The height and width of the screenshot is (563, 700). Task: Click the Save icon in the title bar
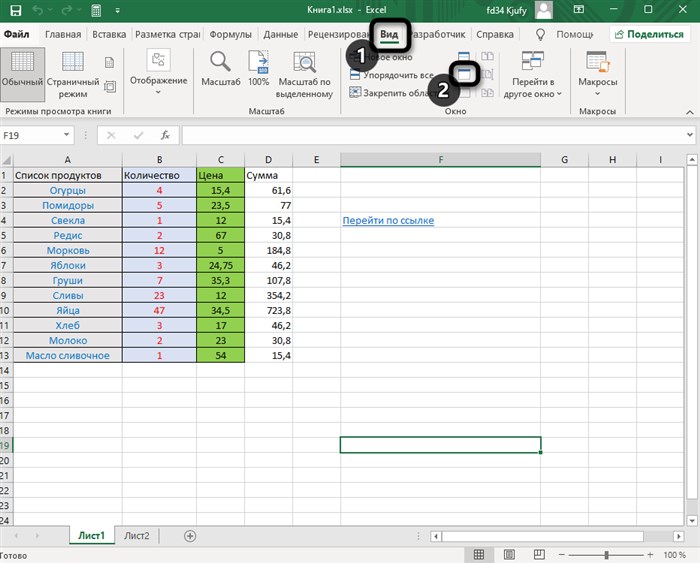tap(16, 10)
